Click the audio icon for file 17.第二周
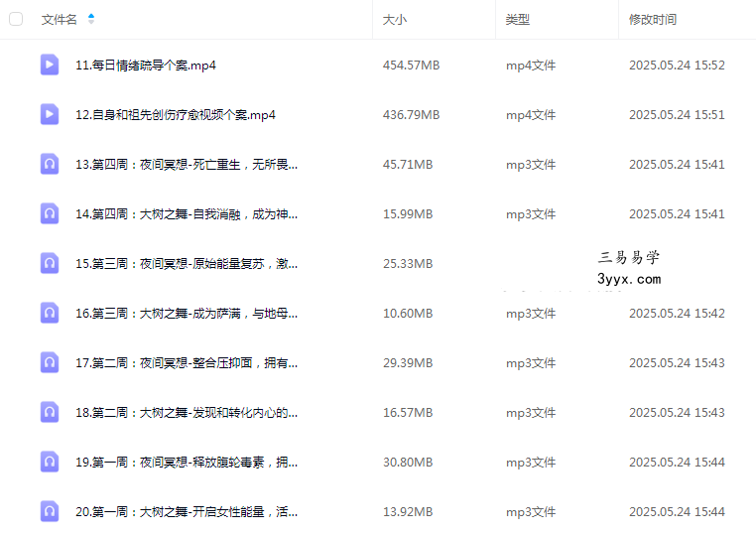 coord(50,362)
